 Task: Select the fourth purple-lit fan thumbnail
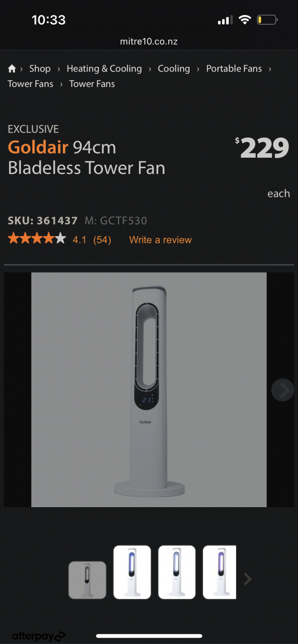[x=219, y=572]
